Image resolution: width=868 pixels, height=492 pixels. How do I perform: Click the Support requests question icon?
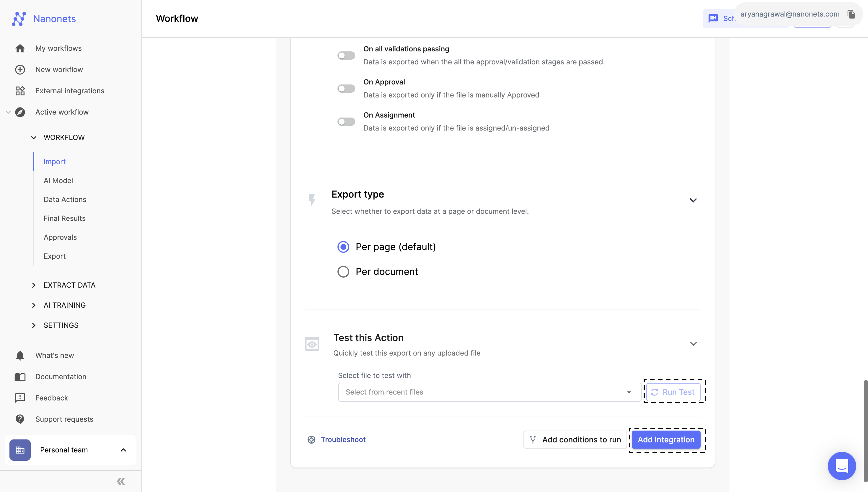20,419
